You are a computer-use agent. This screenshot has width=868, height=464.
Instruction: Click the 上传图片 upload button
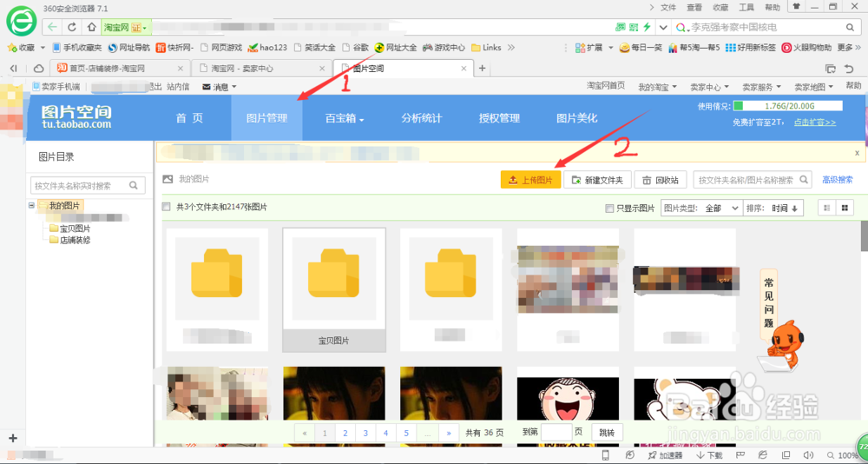pos(530,180)
